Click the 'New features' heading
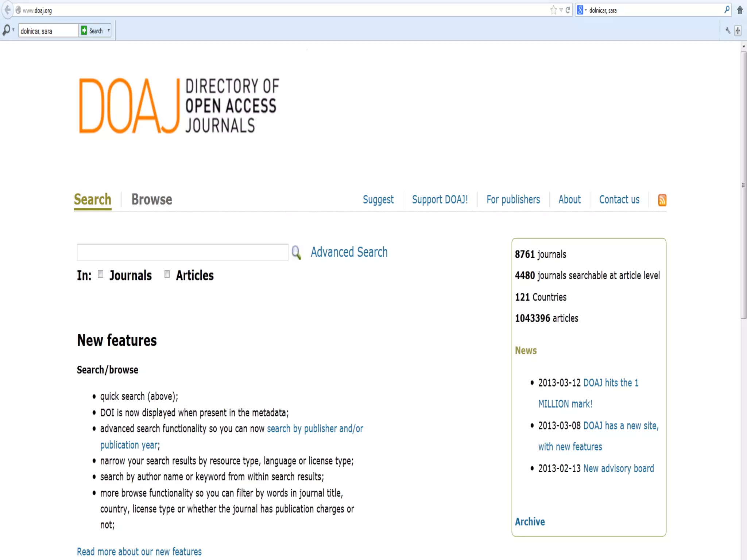This screenshot has height=560, width=747. 117,340
